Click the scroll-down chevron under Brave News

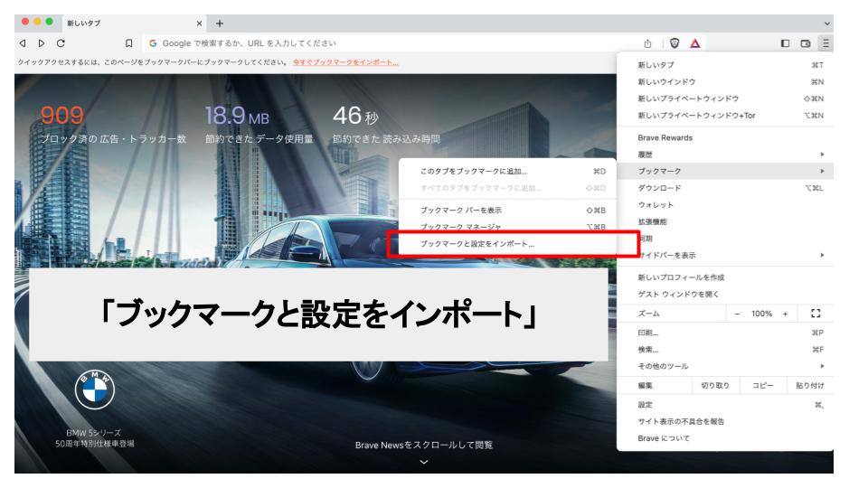click(x=424, y=462)
